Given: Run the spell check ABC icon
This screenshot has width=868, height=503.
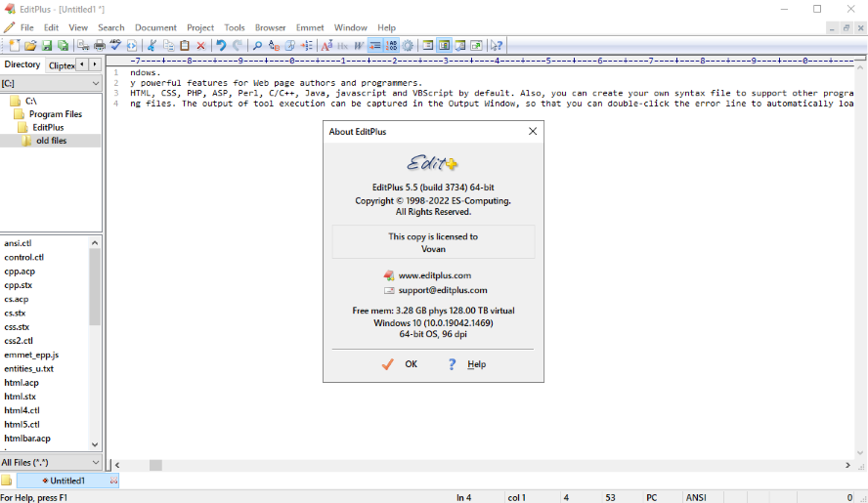Looking at the screenshot, I should 115,45.
